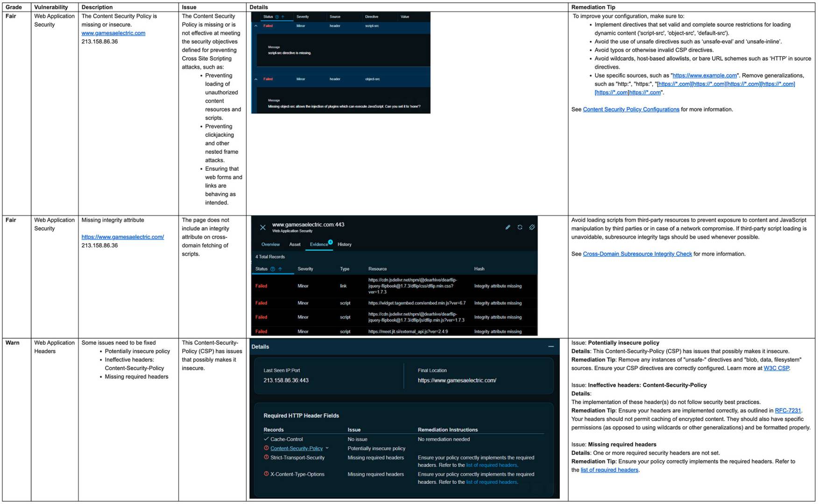Click the red warning icon beside Strict-Transport-Security
Screen dimensions: 819x504
(266, 457)
